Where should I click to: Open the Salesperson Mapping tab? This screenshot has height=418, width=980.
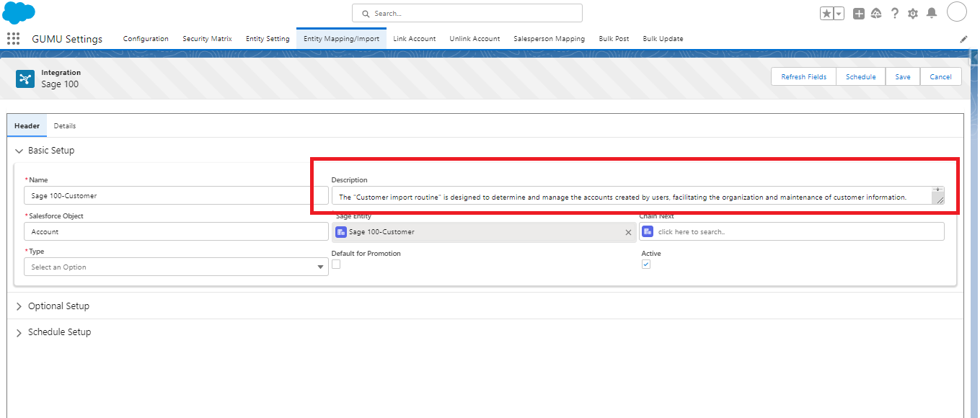[549, 39]
